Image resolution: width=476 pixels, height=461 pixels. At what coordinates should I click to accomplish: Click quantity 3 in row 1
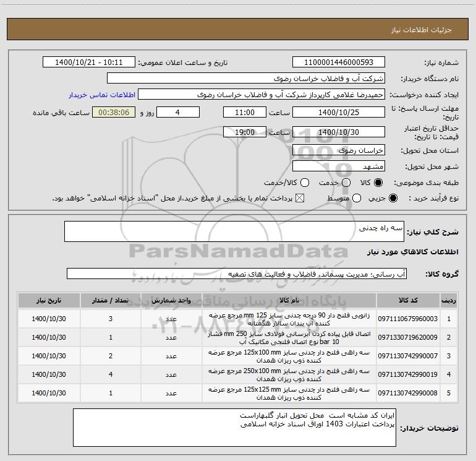point(111,319)
